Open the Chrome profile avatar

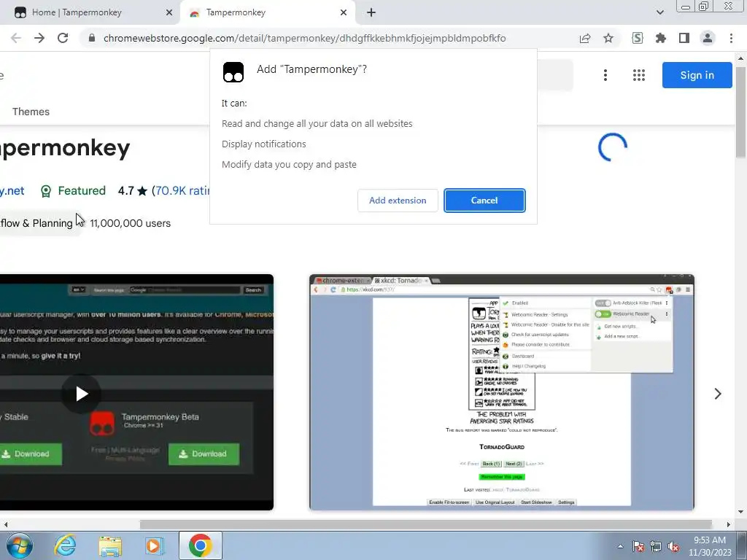708,38
